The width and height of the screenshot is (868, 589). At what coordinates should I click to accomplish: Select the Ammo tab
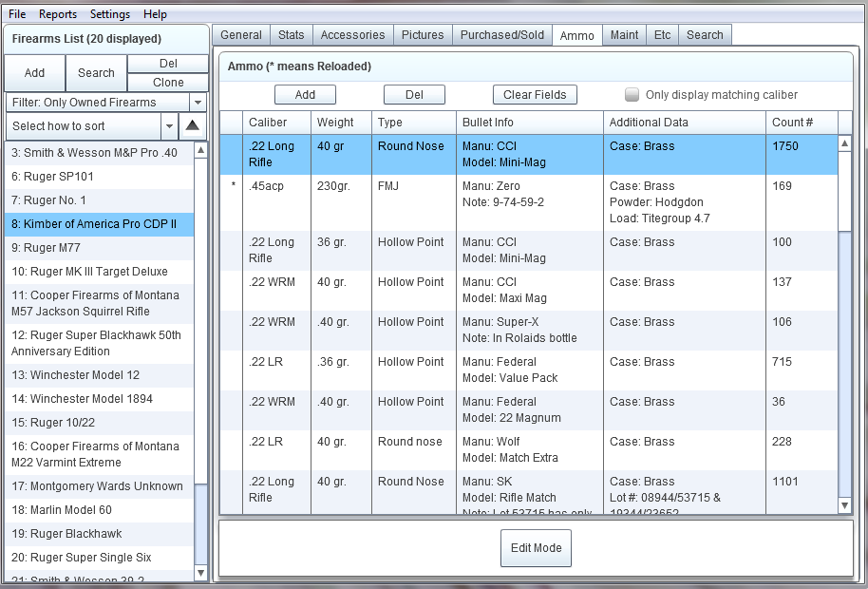pos(576,35)
